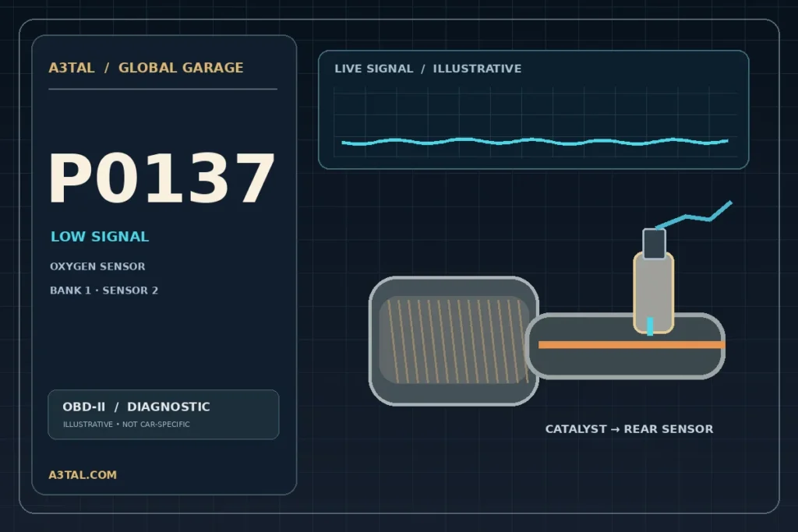Click the A3TAL / GLOBAL GARAGE header
This screenshot has height=532, width=798.
[146, 68]
